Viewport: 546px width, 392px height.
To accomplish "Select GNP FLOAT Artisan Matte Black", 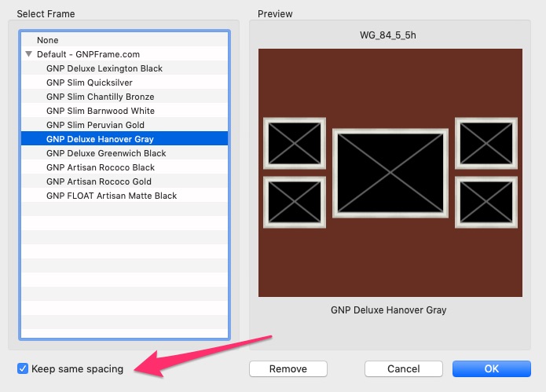I will tap(112, 196).
